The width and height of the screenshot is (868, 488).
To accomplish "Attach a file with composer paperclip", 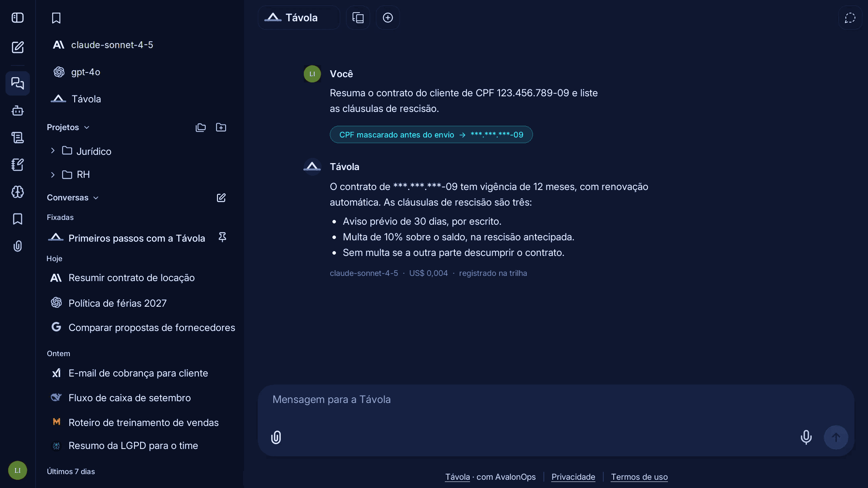I will 276,437.
